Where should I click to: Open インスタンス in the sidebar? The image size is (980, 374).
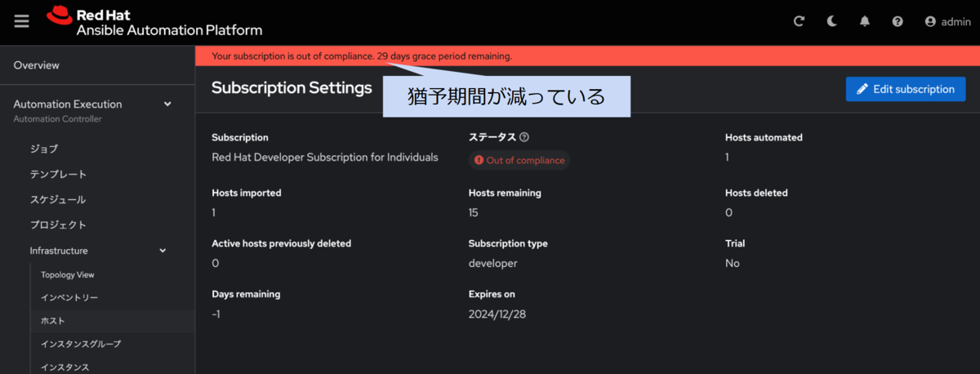click(65, 367)
